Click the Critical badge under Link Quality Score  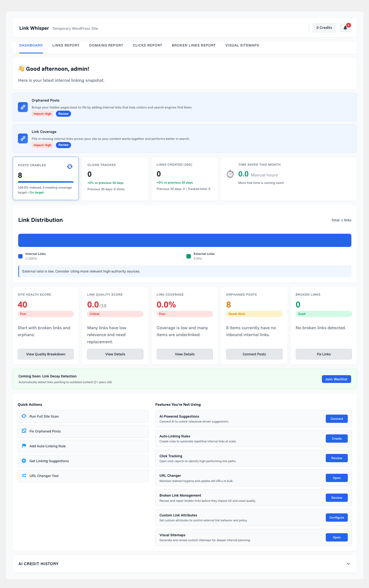115,314
